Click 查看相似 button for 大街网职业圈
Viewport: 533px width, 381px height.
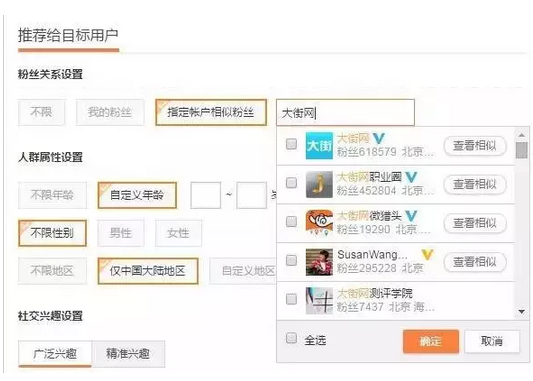(x=475, y=185)
